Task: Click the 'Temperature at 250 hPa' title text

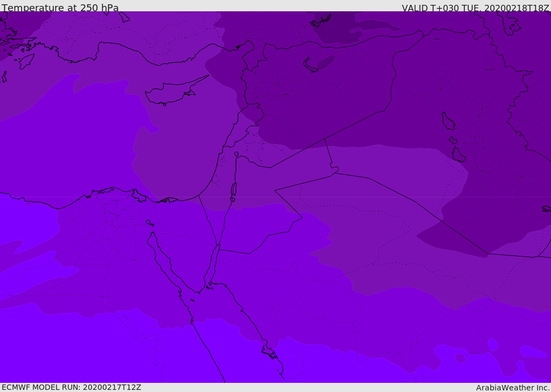Action: point(60,8)
